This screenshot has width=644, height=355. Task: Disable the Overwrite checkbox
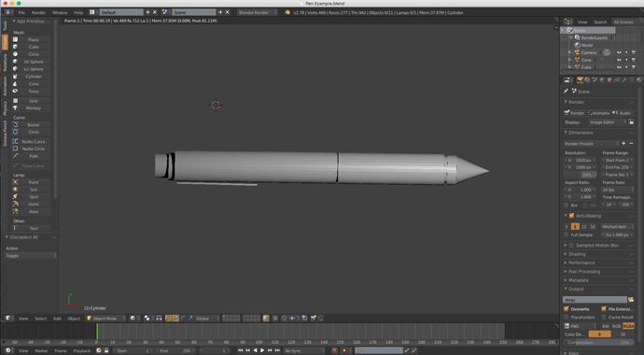point(567,309)
